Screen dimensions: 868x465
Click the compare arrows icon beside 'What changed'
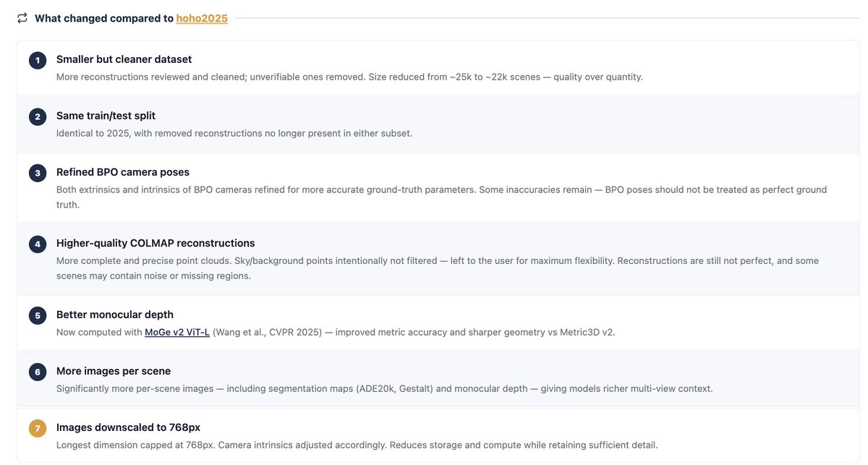[x=22, y=18]
